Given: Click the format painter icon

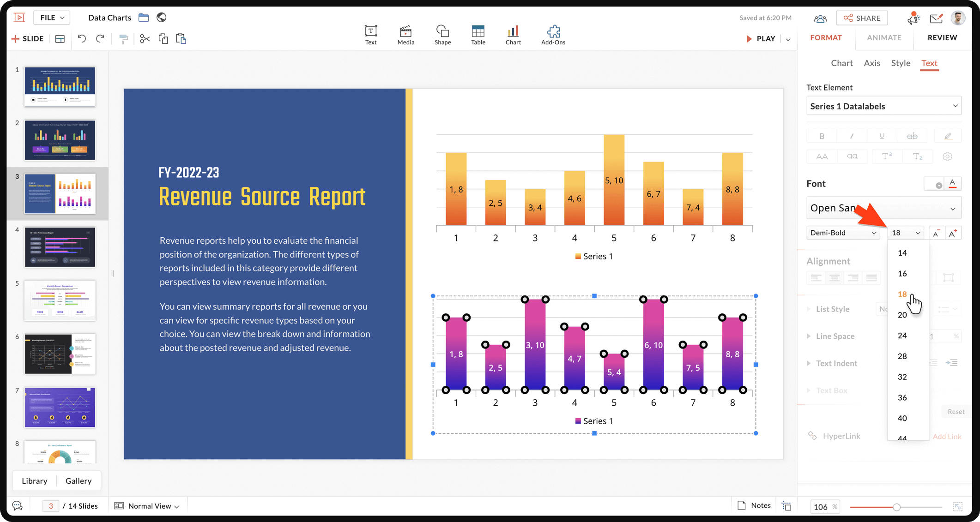Looking at the screenshot, I should (x=123, y=39).
